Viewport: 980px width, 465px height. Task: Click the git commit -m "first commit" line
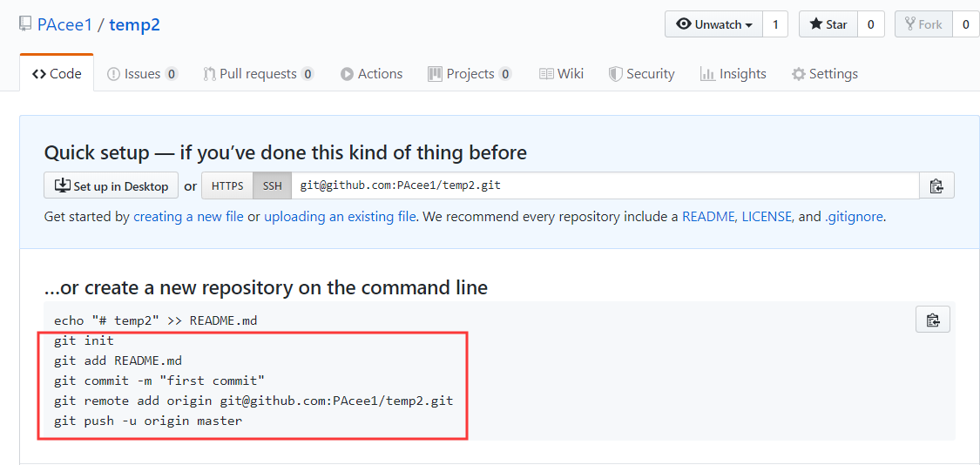click(159, 381)
